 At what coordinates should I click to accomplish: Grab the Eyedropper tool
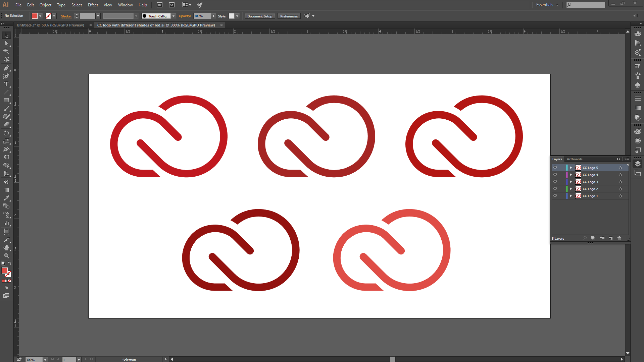[x=6, y=198]
